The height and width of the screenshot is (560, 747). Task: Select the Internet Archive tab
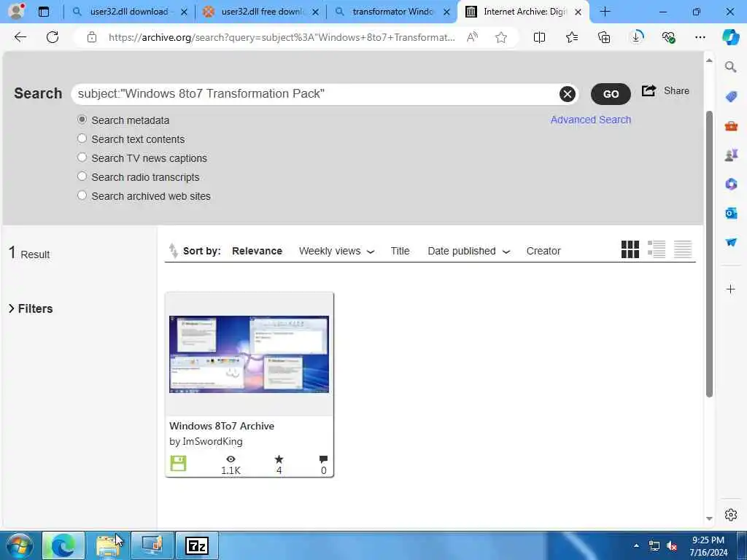pos(524,12)
